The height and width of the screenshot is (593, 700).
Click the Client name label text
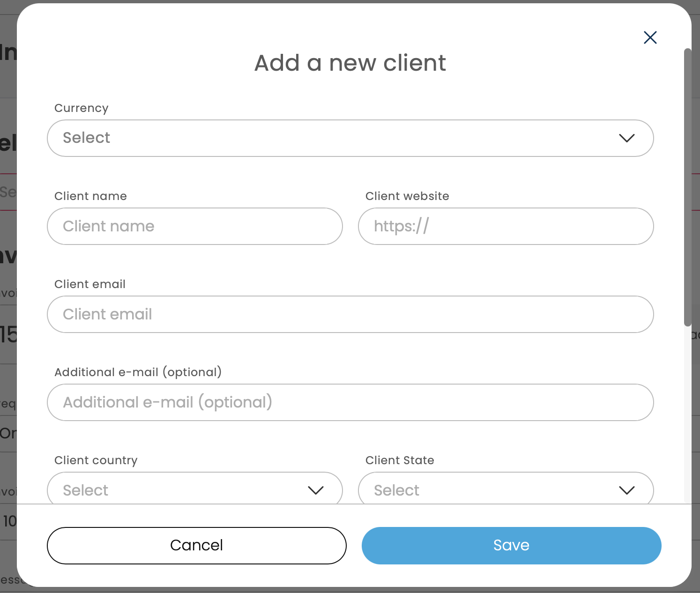tap(90, 196)
